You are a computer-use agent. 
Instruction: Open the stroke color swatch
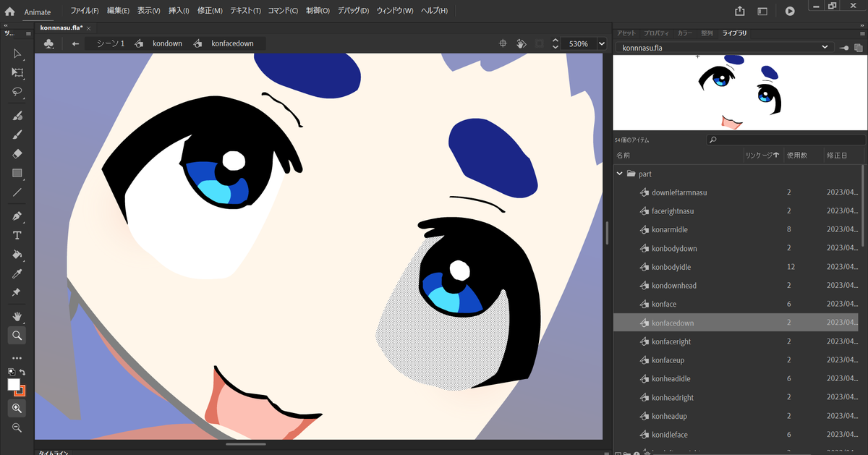coord(20,391)
